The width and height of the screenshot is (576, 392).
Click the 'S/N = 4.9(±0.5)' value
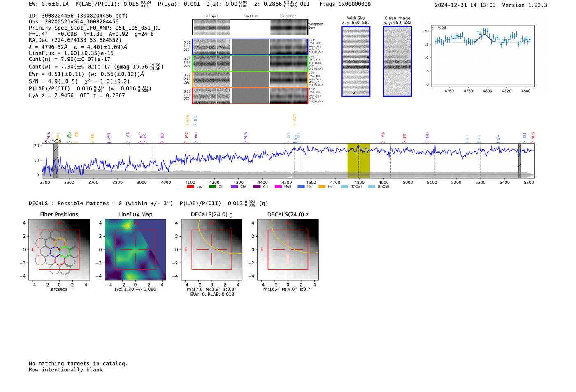coord(53,81)
